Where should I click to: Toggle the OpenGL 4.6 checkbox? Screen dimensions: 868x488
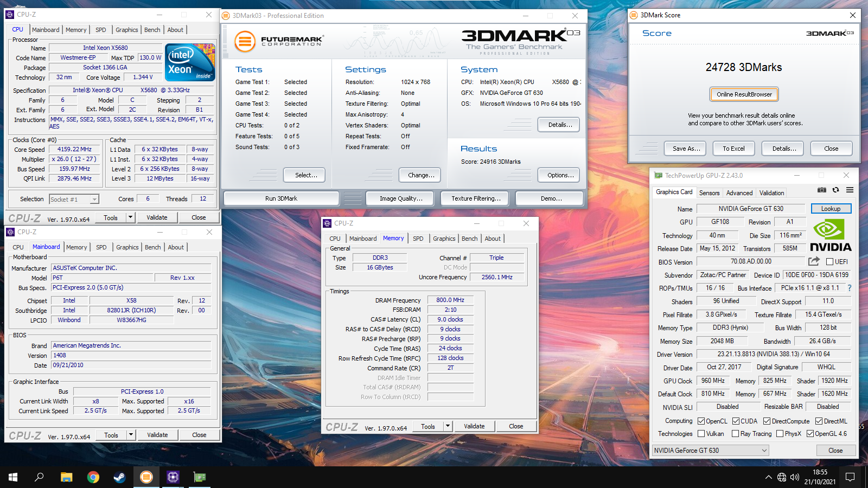[x=810, y=434]
